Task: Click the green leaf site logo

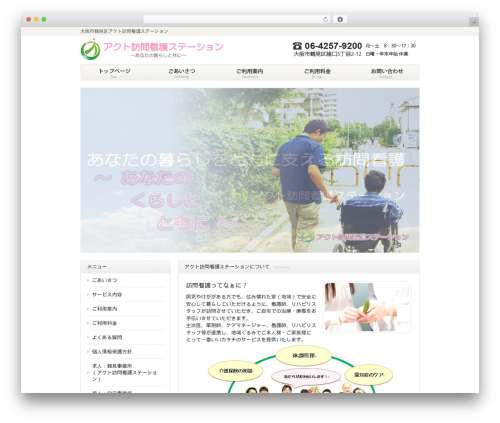Action: click(90, 49)
